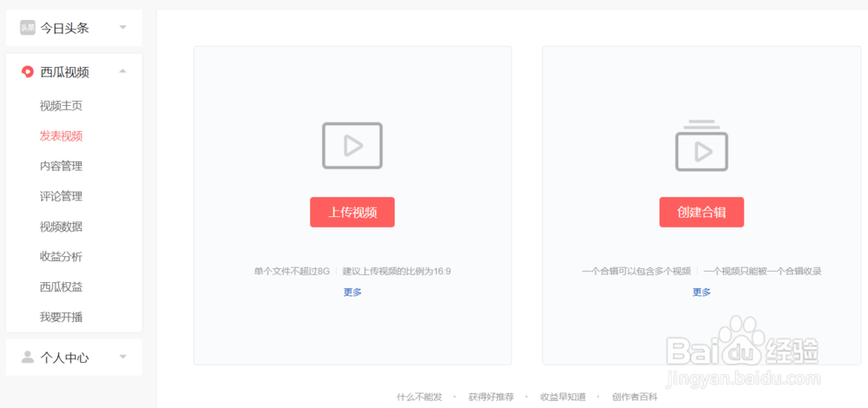Click the 创建合辑 button
The width and height of the screenshot is (868, 408).
click(701, 212)
